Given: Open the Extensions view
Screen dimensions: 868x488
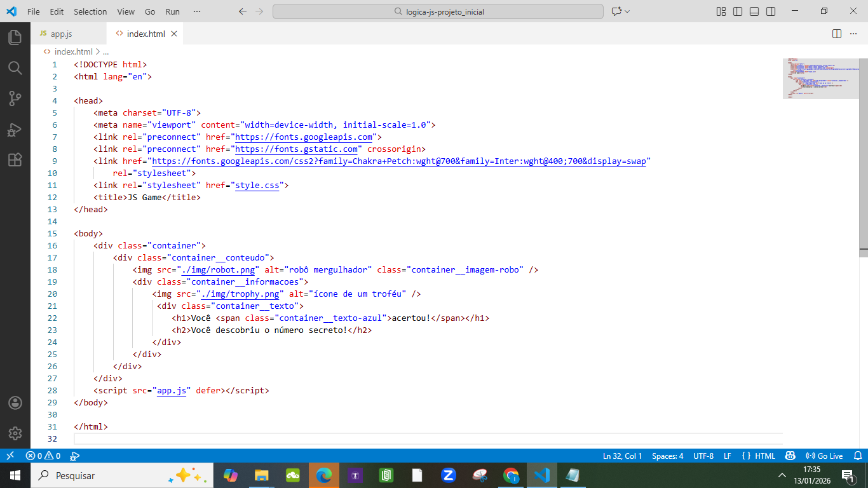Looking at the screenshot, I should click(15, 160).
